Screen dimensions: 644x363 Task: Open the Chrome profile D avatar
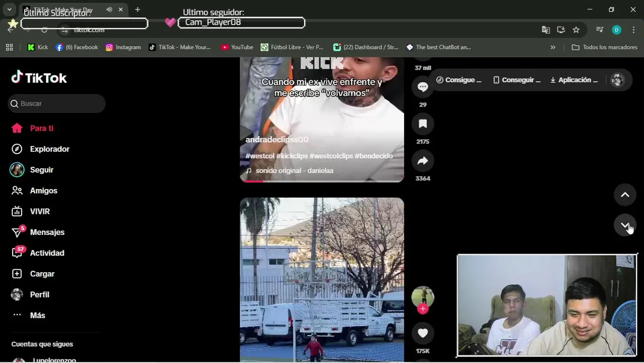point(616,30)
